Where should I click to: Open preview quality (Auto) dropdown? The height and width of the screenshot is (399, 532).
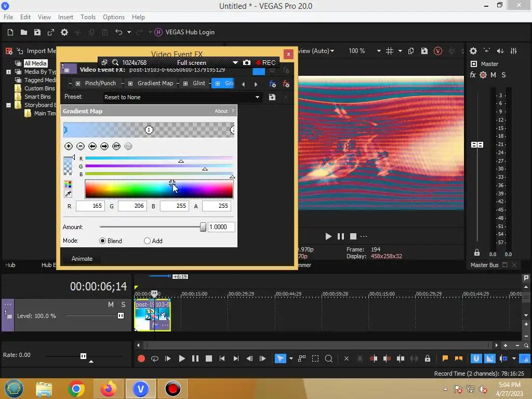tap(332, 51)
